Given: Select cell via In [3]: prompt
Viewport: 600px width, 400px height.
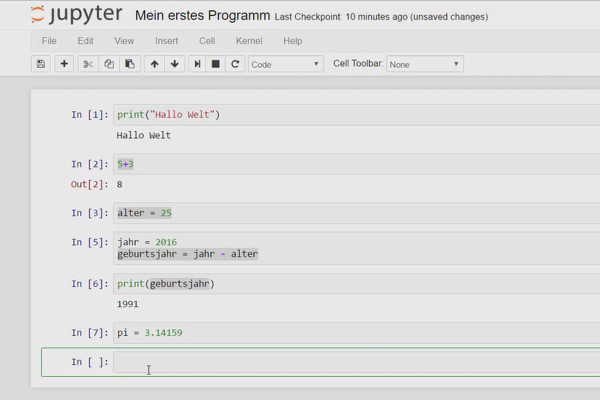Looking at the screenshot, I should (90, 213).
